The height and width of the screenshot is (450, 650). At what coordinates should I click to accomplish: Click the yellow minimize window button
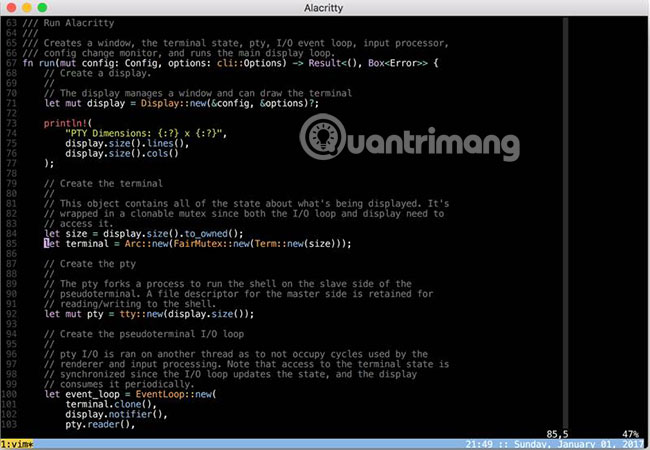coord(27,7)
